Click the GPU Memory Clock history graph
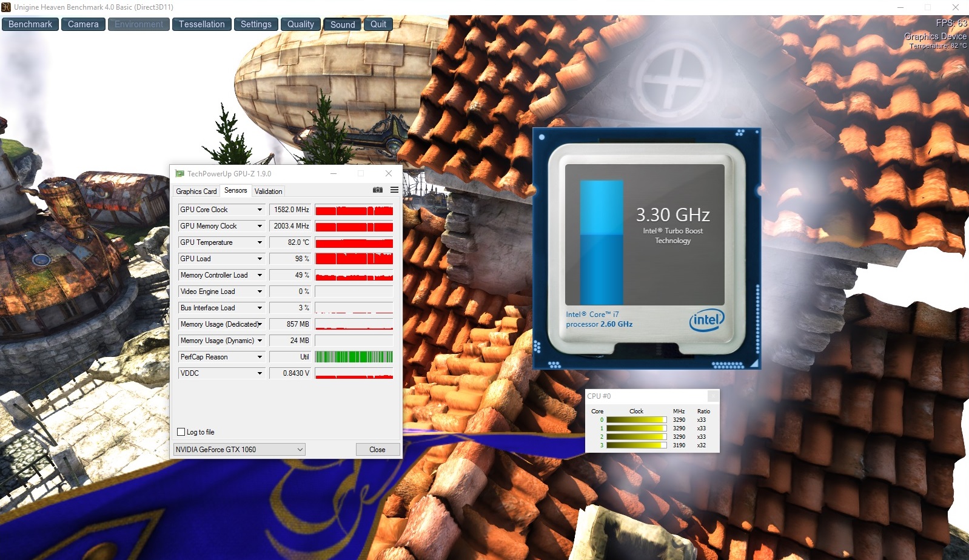The width and height of the screenshot is (969, 560). (354, 226)
